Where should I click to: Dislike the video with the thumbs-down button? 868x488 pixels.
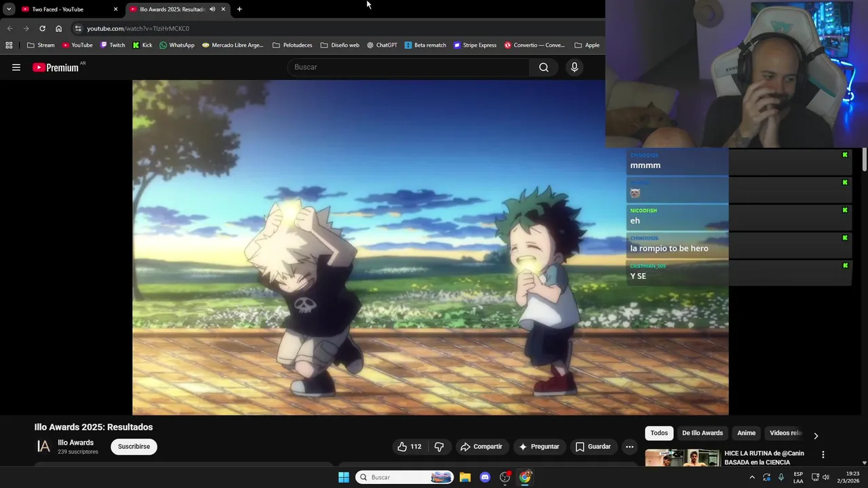click(439, 447)
